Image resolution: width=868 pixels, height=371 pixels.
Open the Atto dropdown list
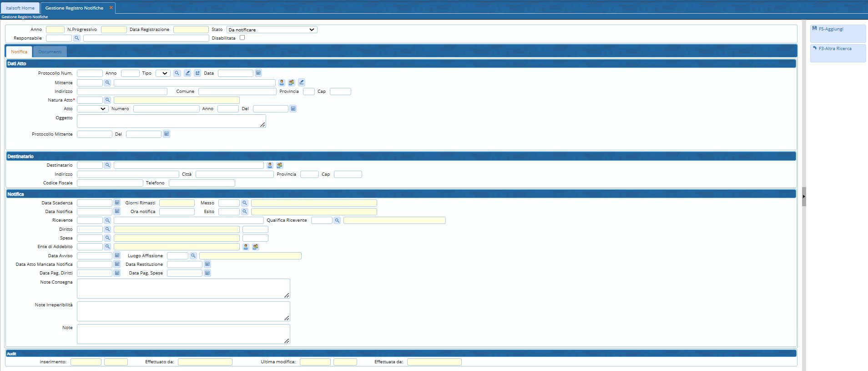pos(92,109)
